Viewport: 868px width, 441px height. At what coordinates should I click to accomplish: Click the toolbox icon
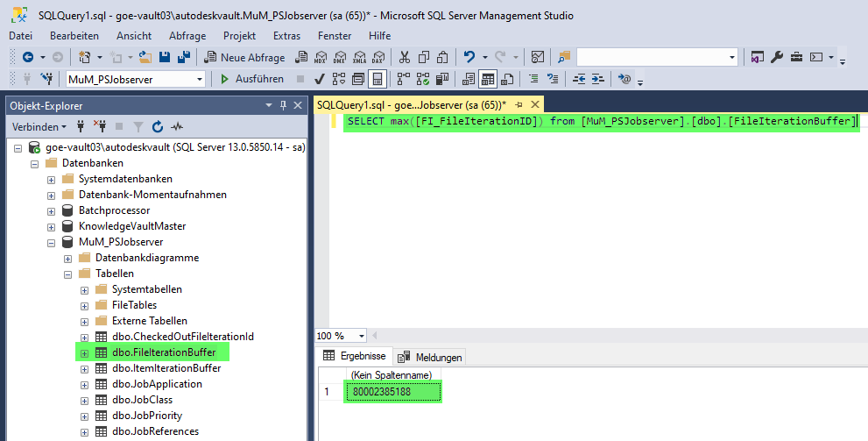click(796, 57)
